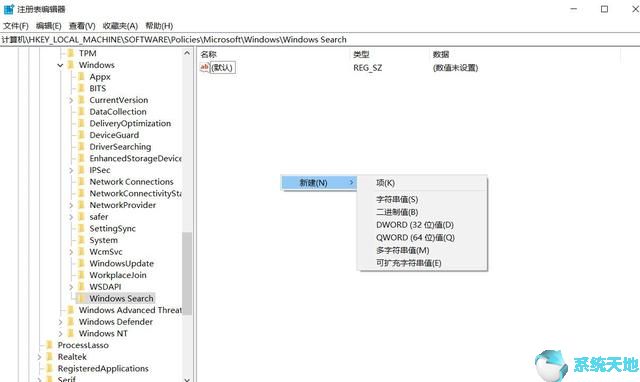
Task: Open the 文件(F) menu
Action: 16,26
